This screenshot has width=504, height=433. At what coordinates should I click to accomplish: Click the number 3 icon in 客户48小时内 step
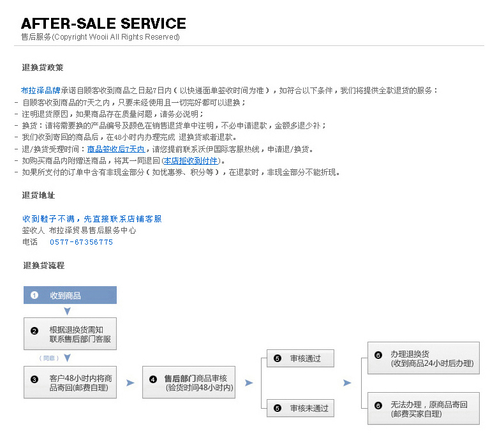[x=34, y=379]
